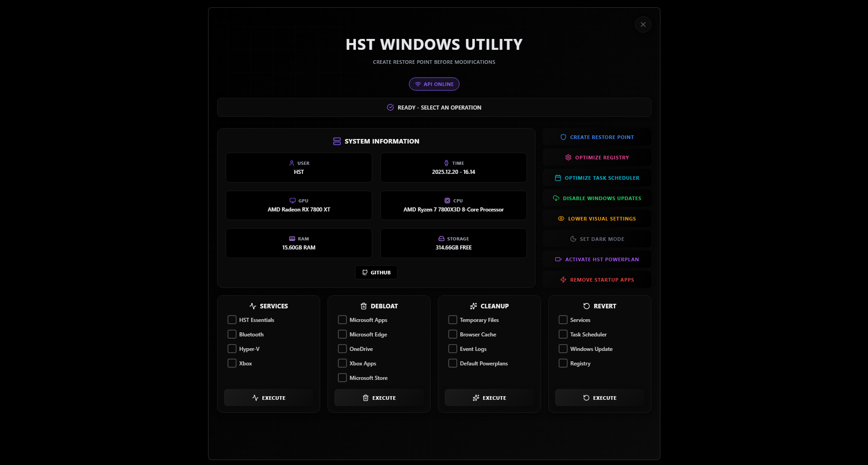Click the waveform icon in Services header
The image size is (868, 465).
coord(252,306)
